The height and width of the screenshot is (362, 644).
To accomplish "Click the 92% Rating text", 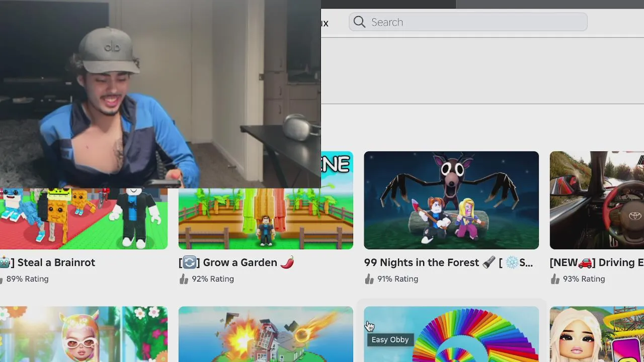I will (213, 279).
